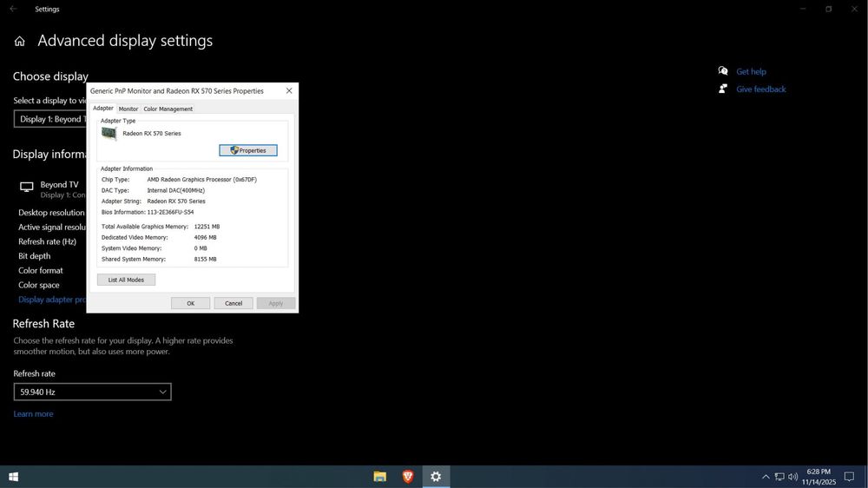Click the Get help chat icon
This screenshot has height=488, width=868.
722,71
